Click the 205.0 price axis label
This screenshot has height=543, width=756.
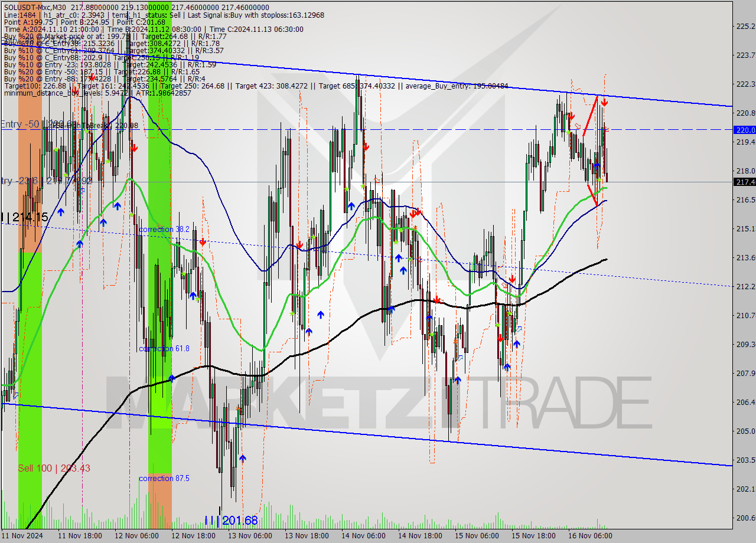coord(745,431)
